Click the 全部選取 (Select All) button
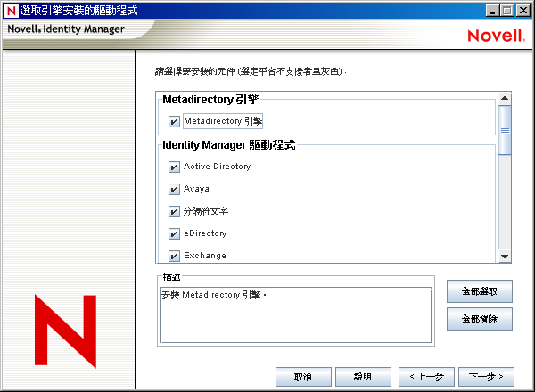 (x=480, y=291)
